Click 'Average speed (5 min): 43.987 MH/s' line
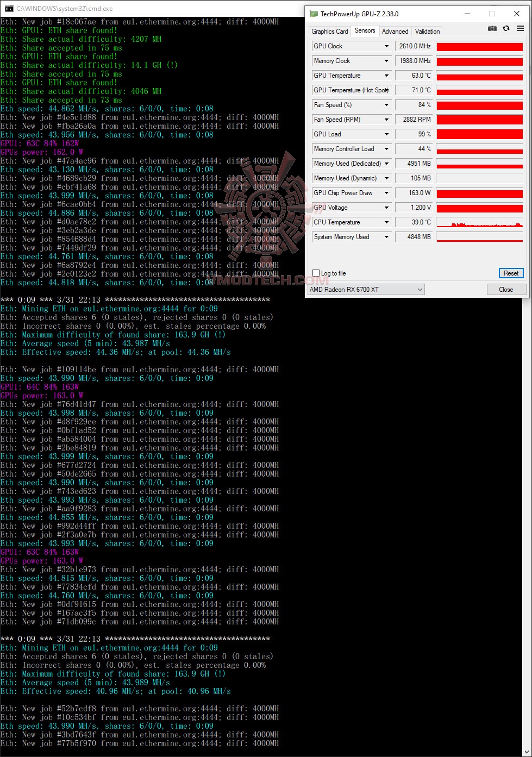This screenshot has height=757, width=532. (85, 343)
